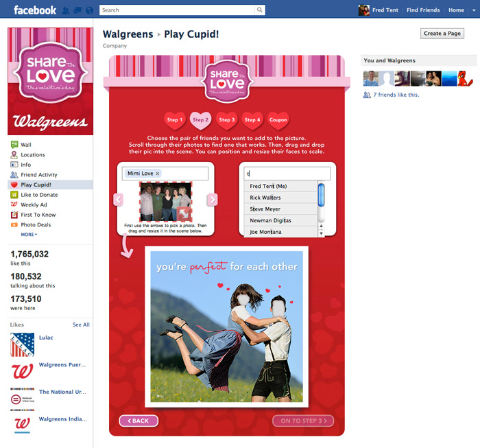Open Walgreens Puerto Rico logo thumbnail
480x448 pixels.
[x=23, y=371]
